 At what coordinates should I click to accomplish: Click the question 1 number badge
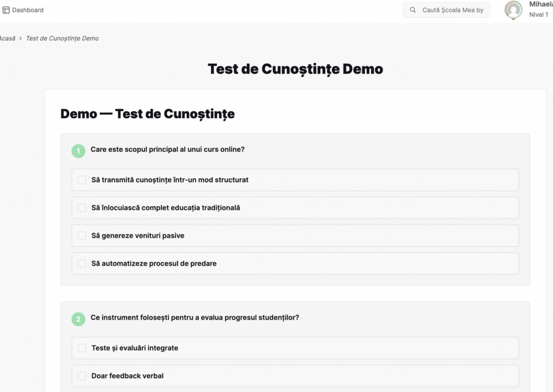tap(78, 151)
